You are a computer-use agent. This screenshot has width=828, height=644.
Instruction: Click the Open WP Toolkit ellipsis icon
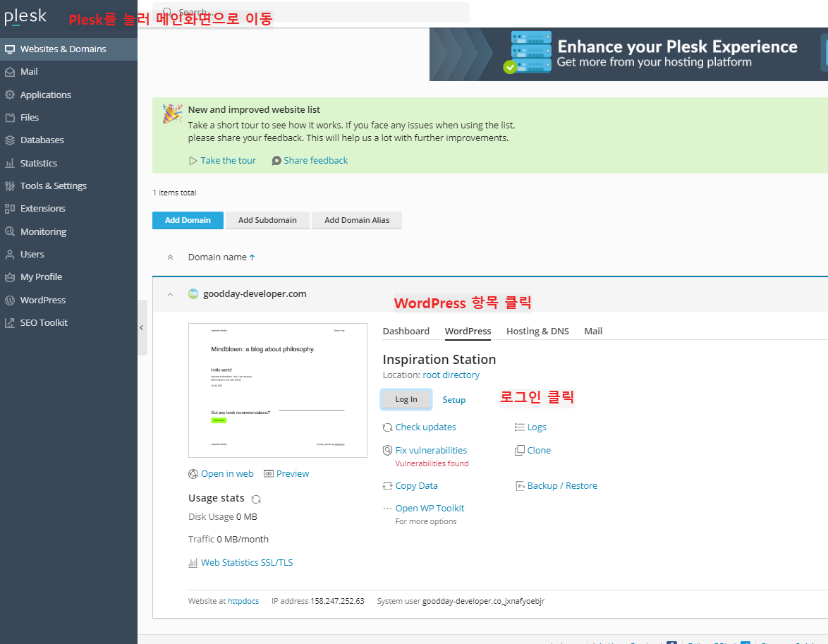[x=388, y=509]
